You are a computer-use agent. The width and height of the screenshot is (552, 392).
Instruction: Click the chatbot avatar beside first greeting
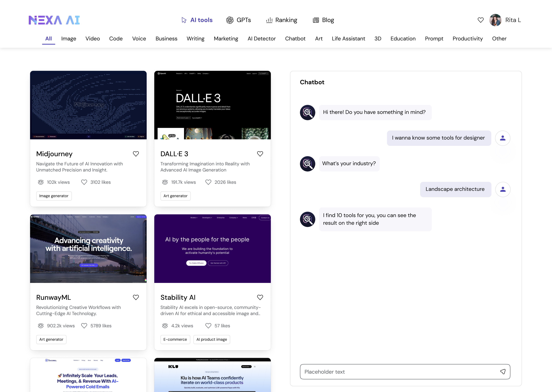[x=307, y=112]
